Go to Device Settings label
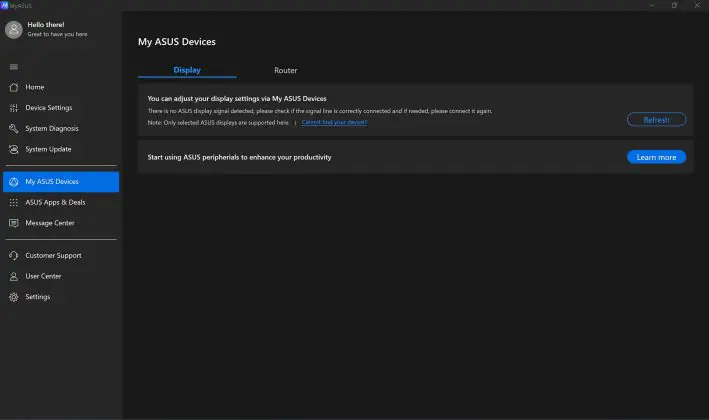Viewport: 709px width, 420px height. [48, 108]
